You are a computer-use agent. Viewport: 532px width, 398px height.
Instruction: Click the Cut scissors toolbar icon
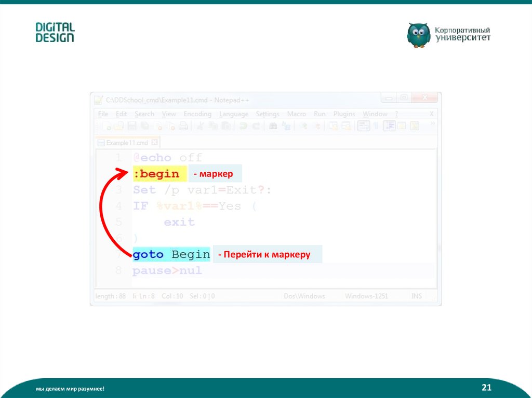199,126
